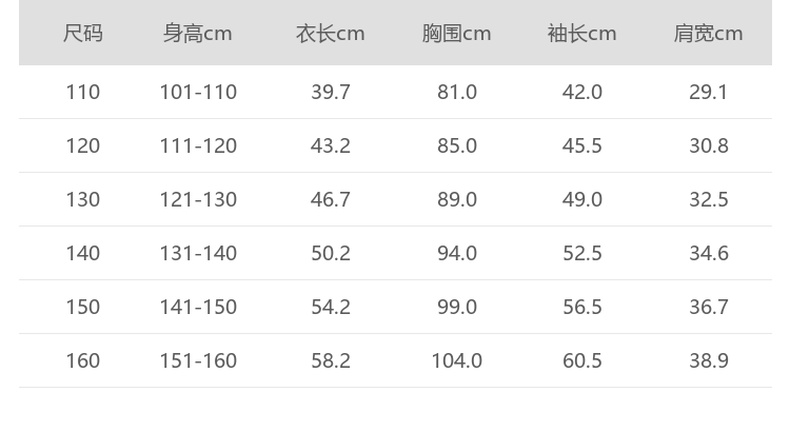The image size is (790, 431).
Task: Click the 肩宽cm column header
Action: point(708,34)
